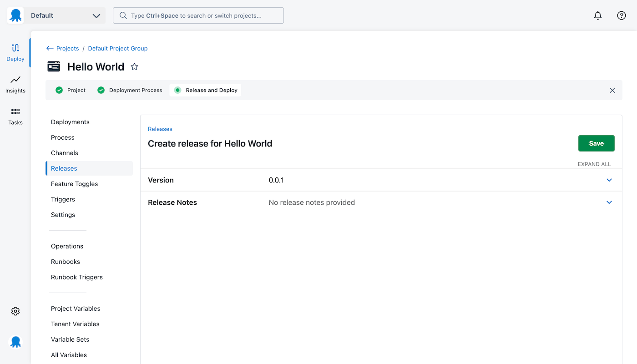The height and width of the screenshot is (364, 637).
Task: Click EXPAND ALL sections
Action: 594,164
